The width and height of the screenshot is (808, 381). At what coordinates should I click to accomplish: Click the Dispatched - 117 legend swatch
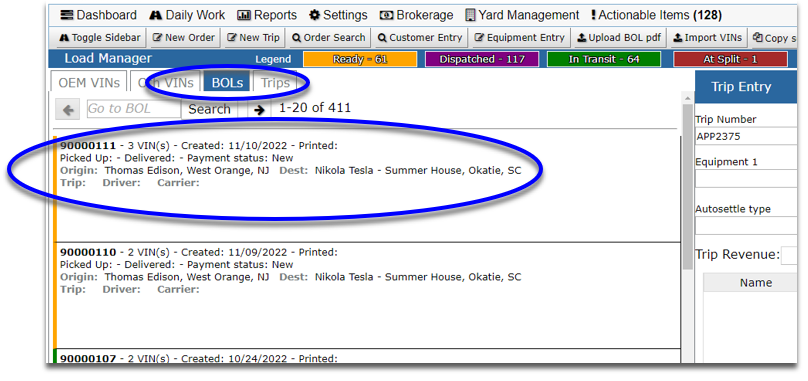pos(482,59)
